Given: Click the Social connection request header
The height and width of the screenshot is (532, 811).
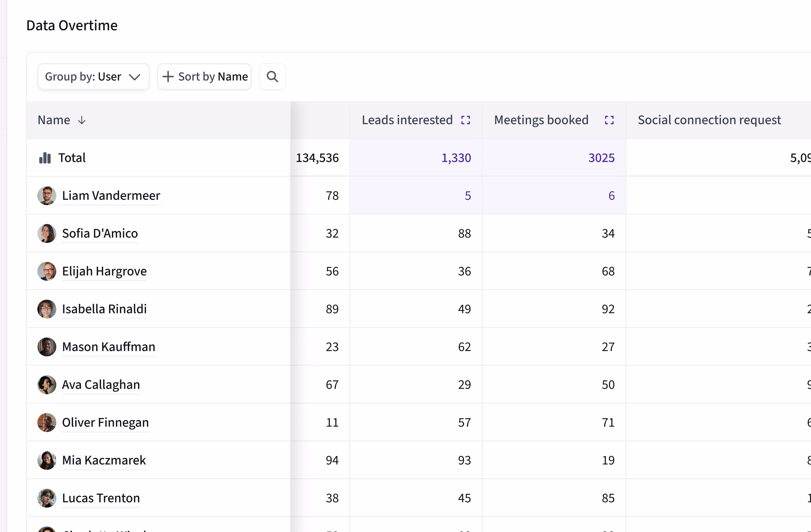Looking at the screenshot, I should pos(718,120).
